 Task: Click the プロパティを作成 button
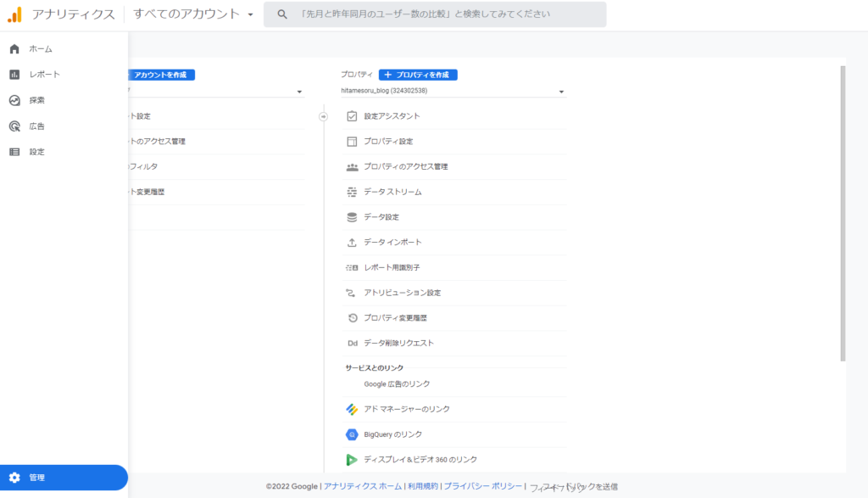(418, 75)
